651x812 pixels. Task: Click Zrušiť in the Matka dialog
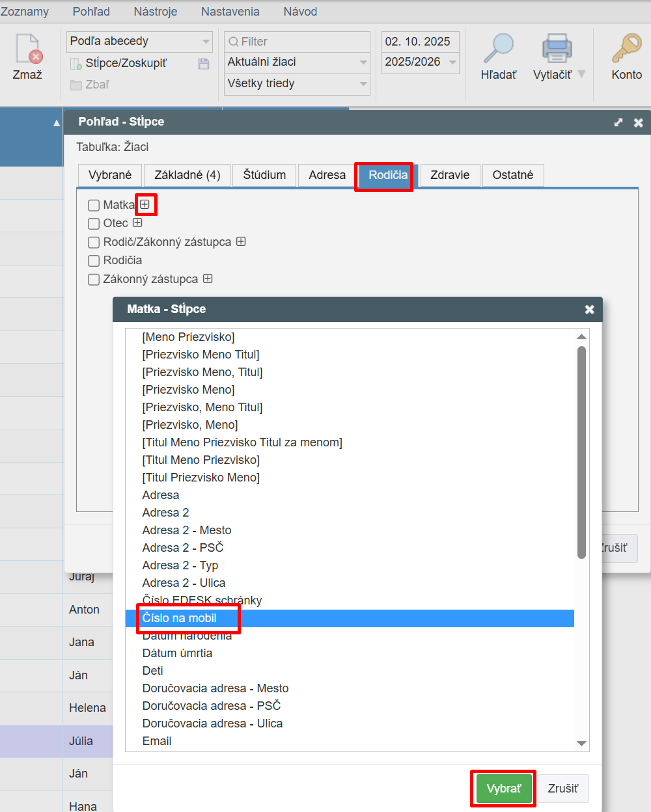click(562, 789)
